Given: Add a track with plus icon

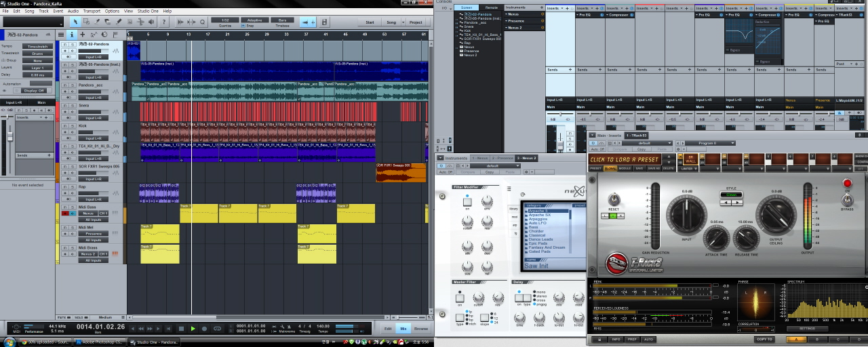Looking at the screenshot, I should point(82,35).
